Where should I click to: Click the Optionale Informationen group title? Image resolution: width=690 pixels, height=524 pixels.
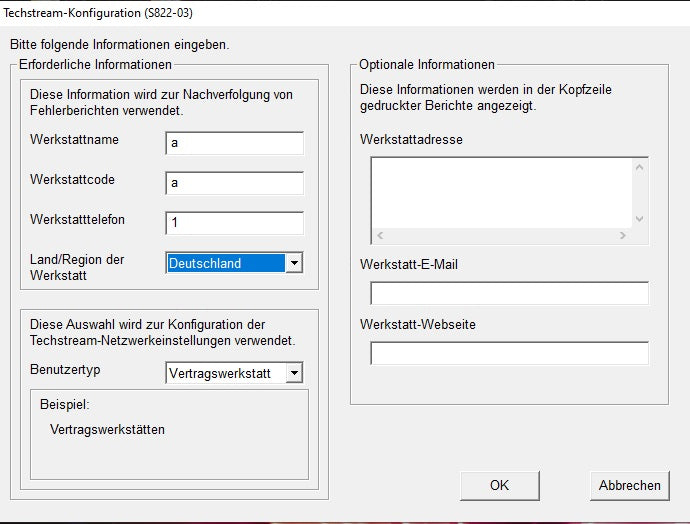pyautogui.click(x=427, y=65)
